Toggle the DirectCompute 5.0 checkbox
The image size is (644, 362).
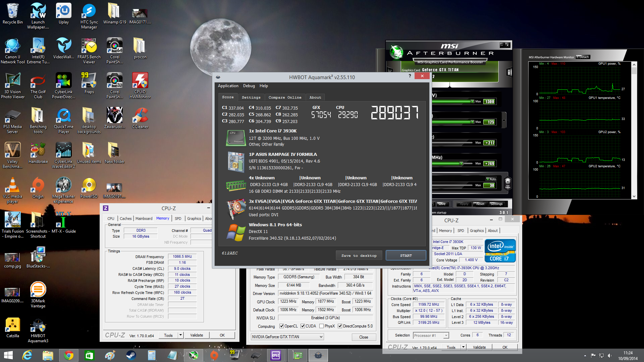(x=340, y=326)
